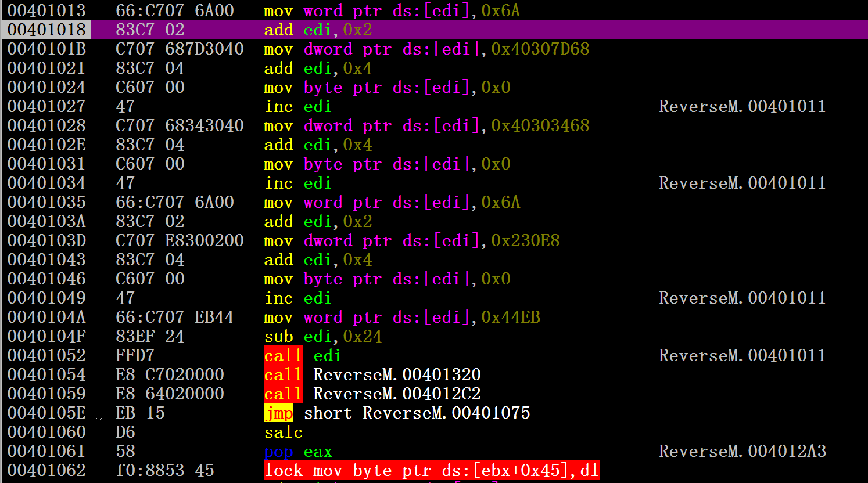Image resolution: width=868 pixels, height=483 pixels.
Task: Click address 0040103D
Action: 46,240
